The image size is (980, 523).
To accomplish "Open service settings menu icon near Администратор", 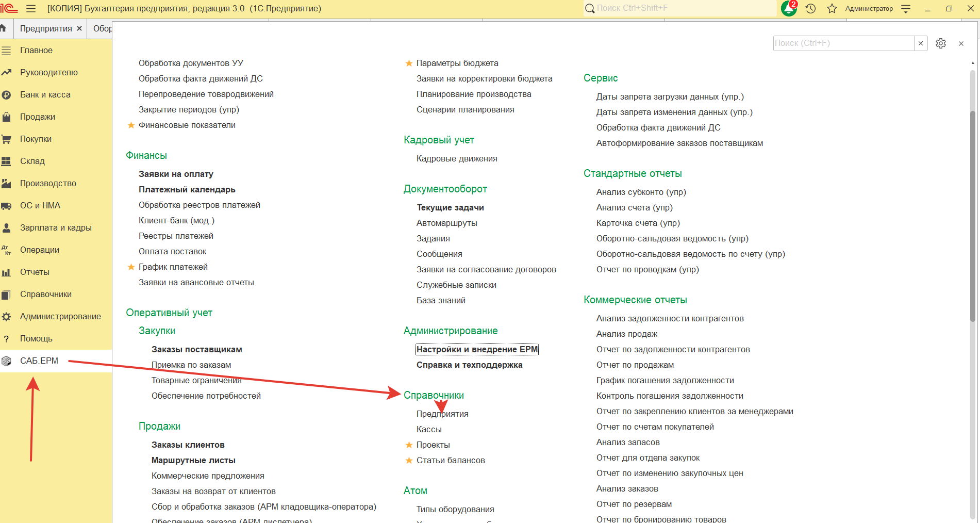I will pos(906,8).
